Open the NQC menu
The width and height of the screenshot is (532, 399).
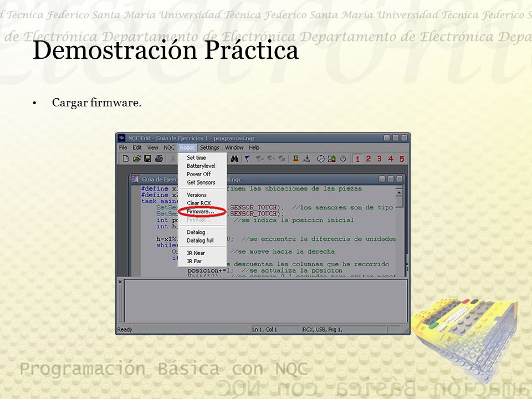169,147
